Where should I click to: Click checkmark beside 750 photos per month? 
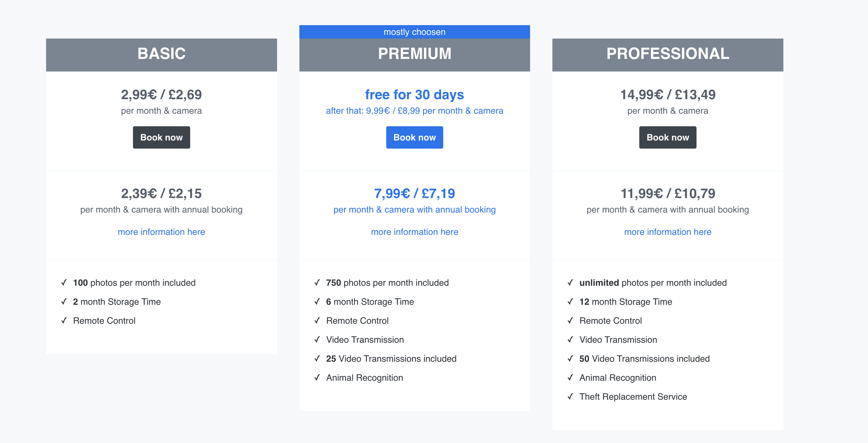(x=317, y=282)
